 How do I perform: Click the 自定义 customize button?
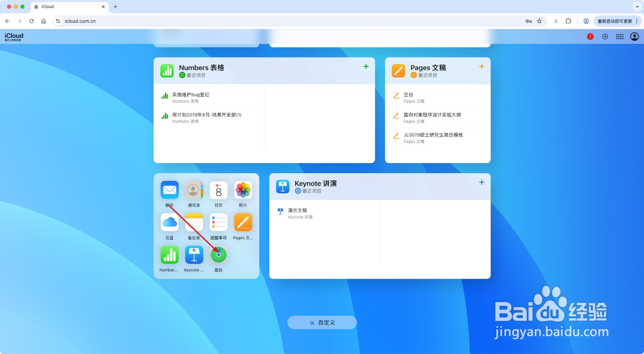click(x=322, y=323)
